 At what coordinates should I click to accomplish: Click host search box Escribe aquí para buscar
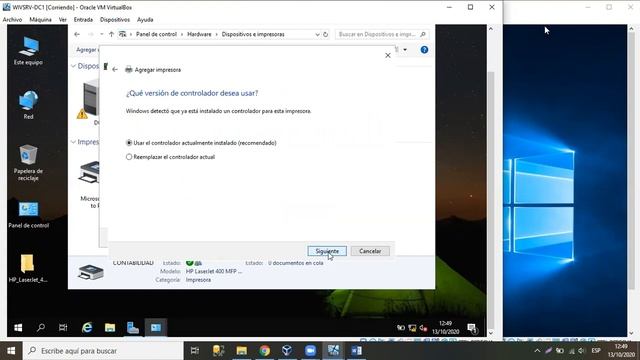[102, 351]
